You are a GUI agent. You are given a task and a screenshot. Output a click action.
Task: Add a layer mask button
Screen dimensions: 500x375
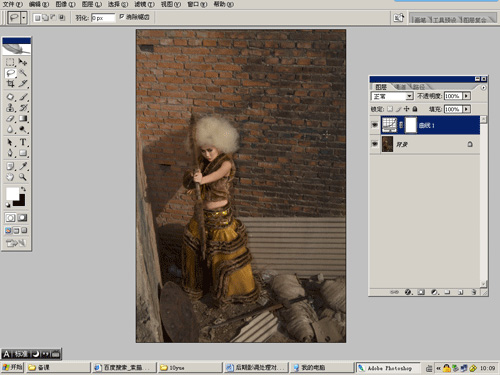coord(421,292)
